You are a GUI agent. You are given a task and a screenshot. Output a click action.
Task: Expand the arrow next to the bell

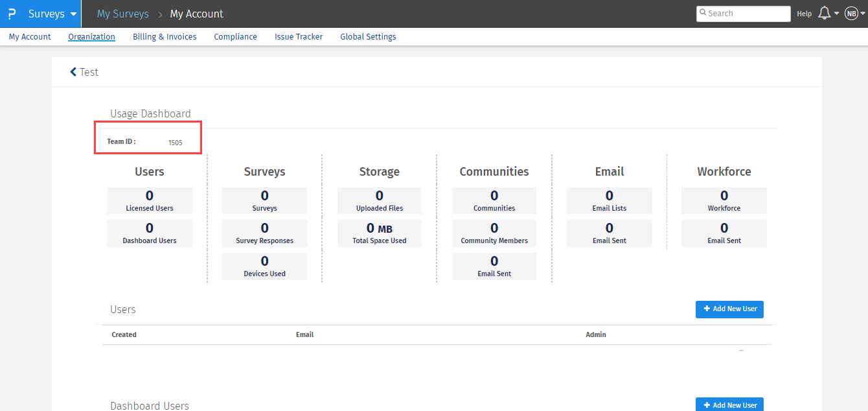pyautogui.click(x=837, y=14)
